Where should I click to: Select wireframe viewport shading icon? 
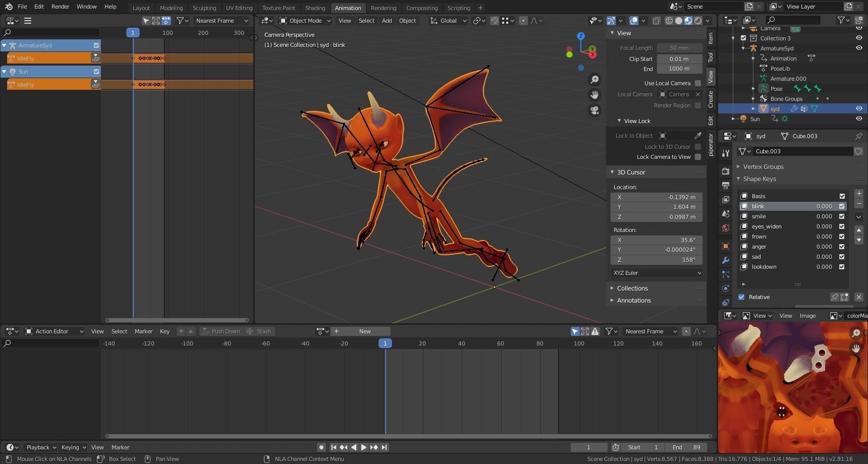click(669, 21)
